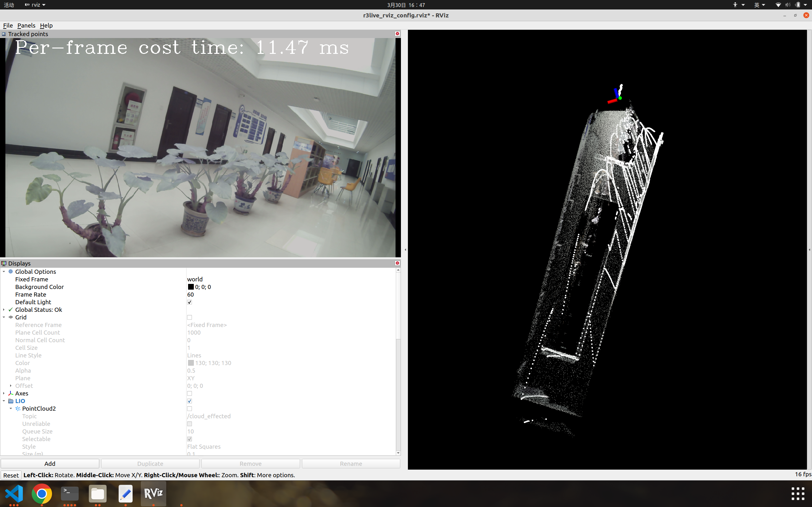Enable the PointCloud2 visibility checkbox
This screenshot has height=507, width=812.
190,408
